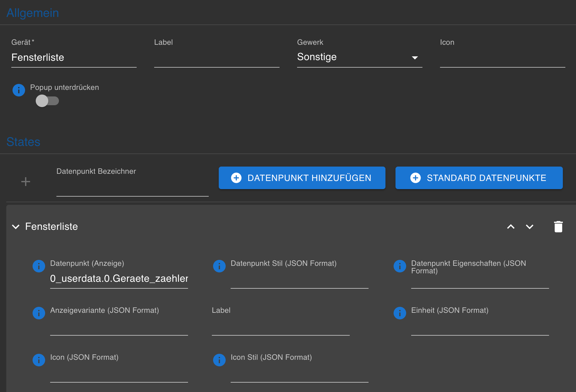This screenshot has width=576, height=392.
Task: Click the Allgemein section heading
Action: pyautogui.click(x=33, y=13)
